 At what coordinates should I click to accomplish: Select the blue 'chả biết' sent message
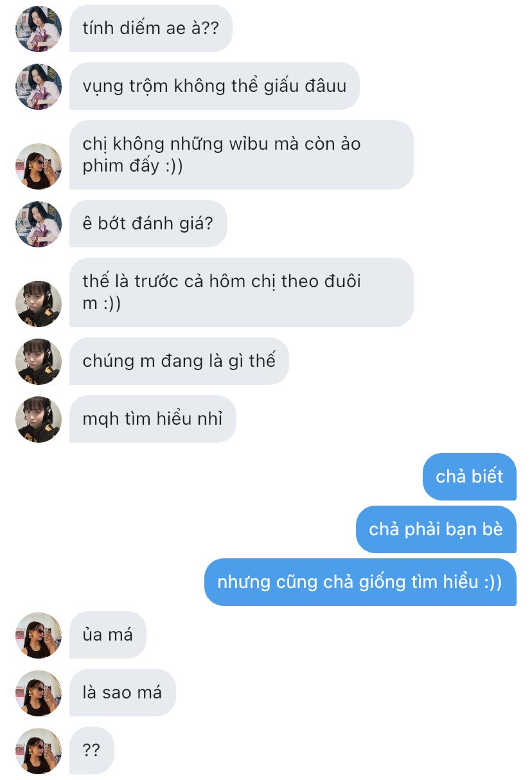[470, 477]
